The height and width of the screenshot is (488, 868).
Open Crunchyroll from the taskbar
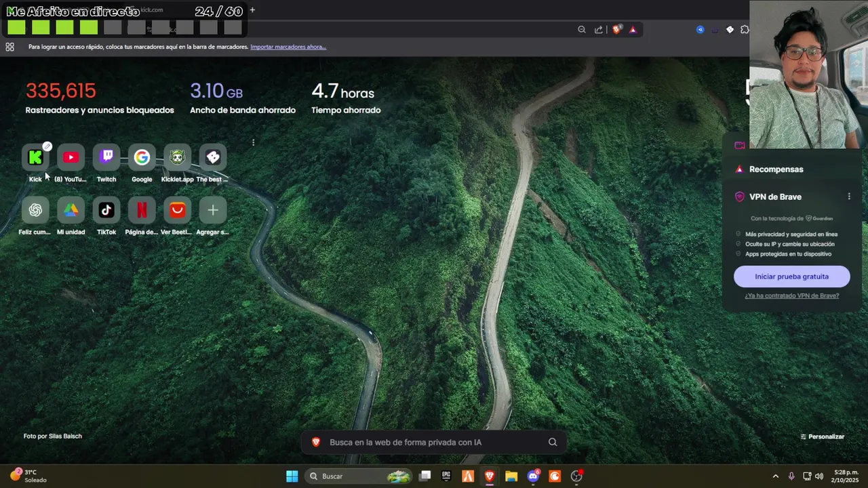point(555,476)
